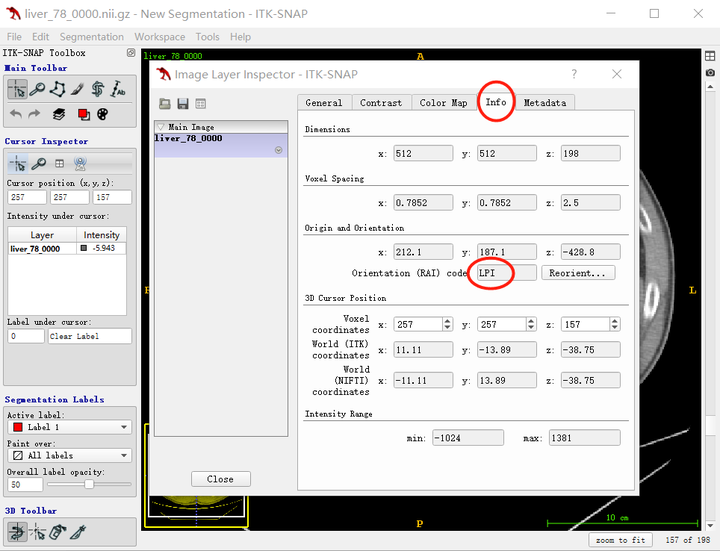720x551 pixels.
Task: Click the Reorient... button
Action: [578, 273]
